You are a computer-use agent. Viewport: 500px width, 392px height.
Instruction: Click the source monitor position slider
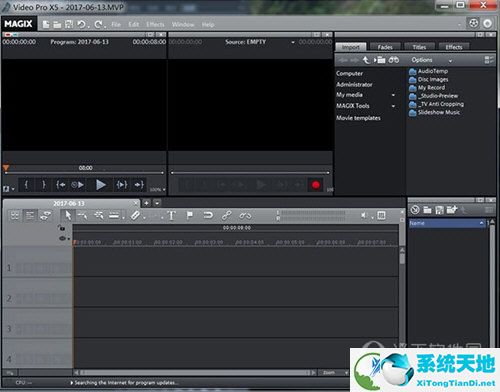250,173
